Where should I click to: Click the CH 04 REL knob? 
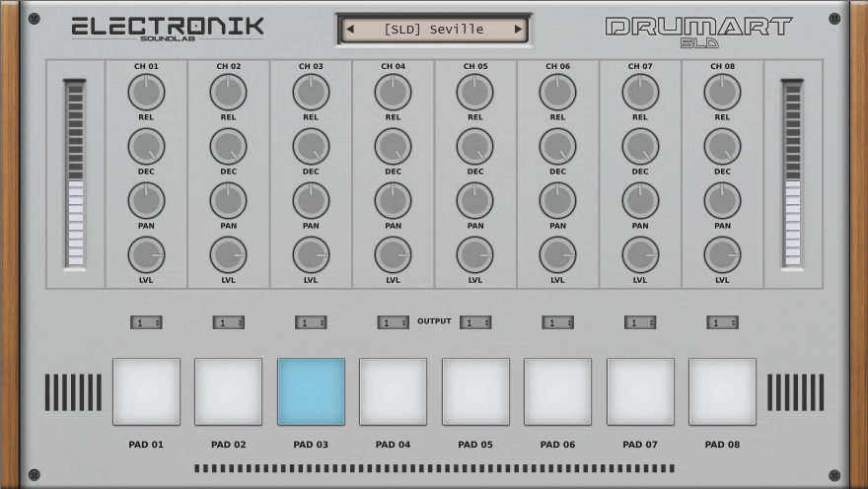pos(393,93)
